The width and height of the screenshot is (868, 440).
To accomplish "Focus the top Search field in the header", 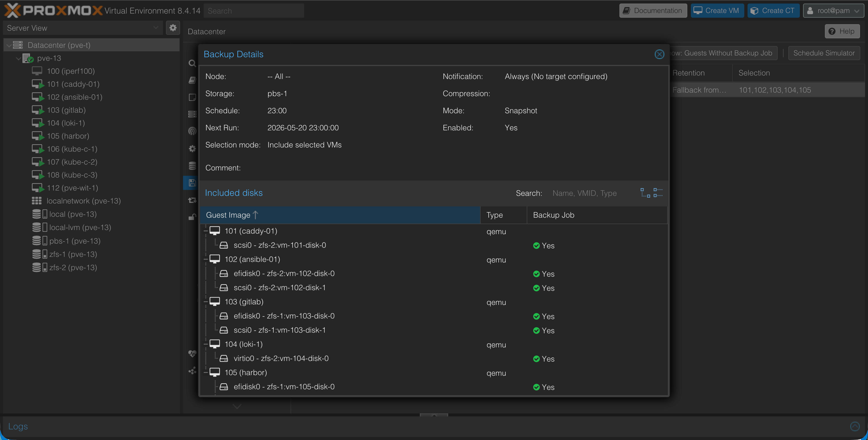I will click(x=254, y=10).
